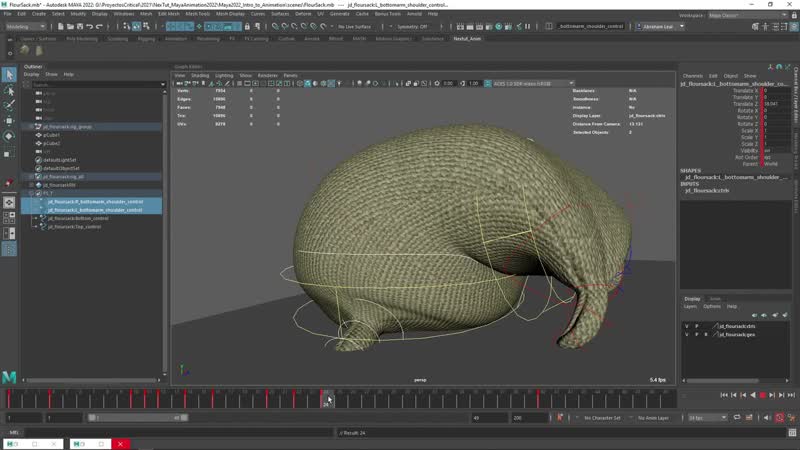This screenshot has width=800, height=450.
Task: Click the second flour sack shelf icon
Action: 39,50
